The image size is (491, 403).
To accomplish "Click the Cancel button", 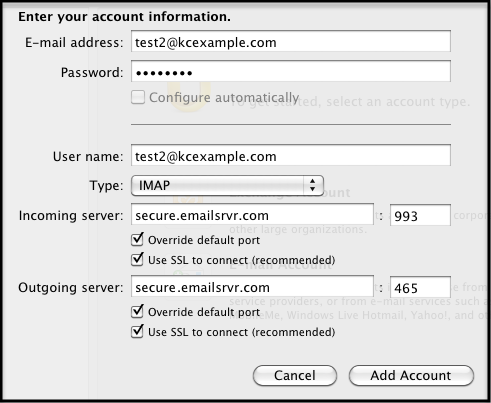I will coord(295,376).
